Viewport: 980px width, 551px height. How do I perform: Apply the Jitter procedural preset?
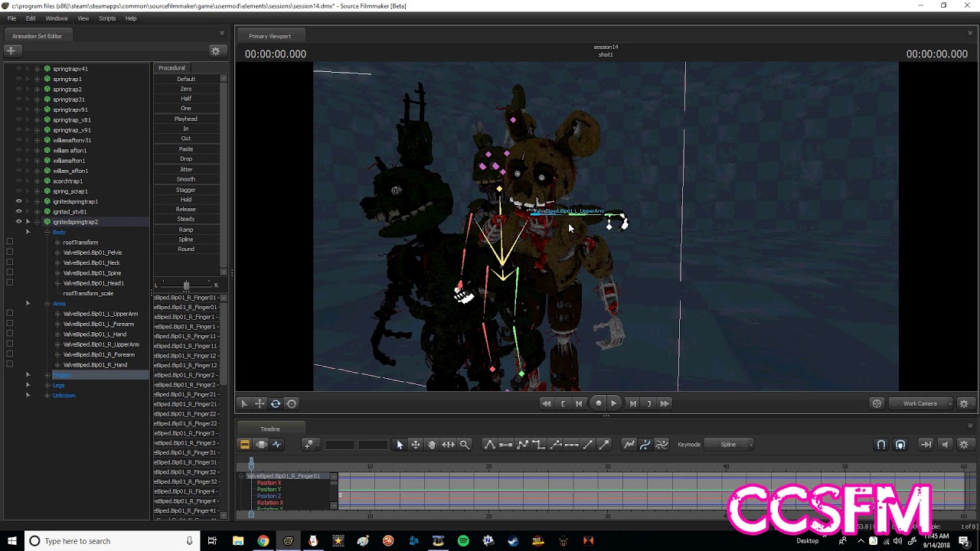(x=186, y=169)
